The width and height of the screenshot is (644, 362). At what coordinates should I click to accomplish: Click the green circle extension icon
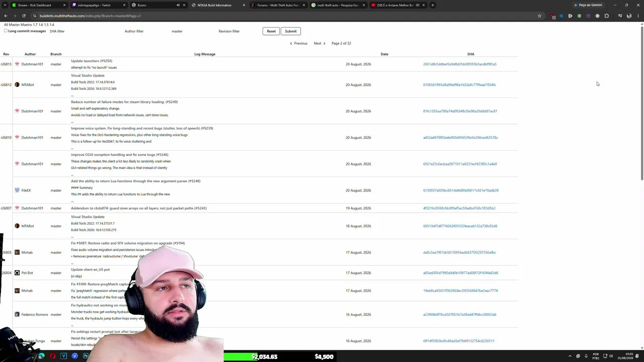click(579, 16)
